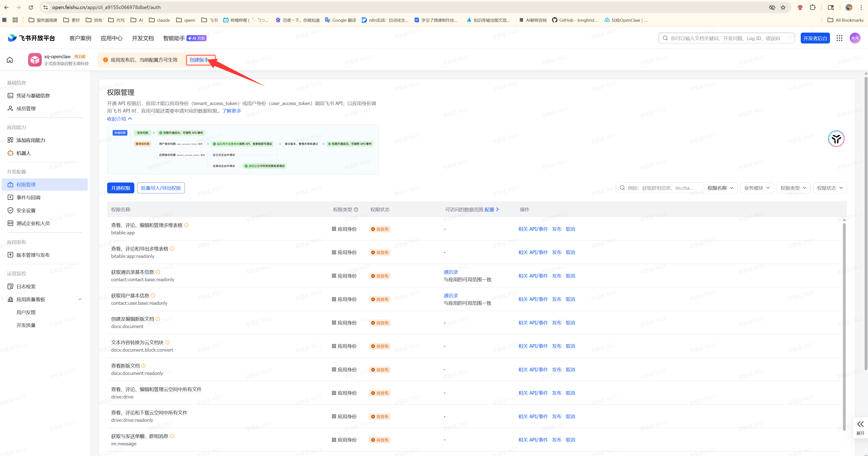Open the 业务模块 filter dropdown
This screenshot has height=456, width=868.
pyautogui.click(x=757, y=188)
